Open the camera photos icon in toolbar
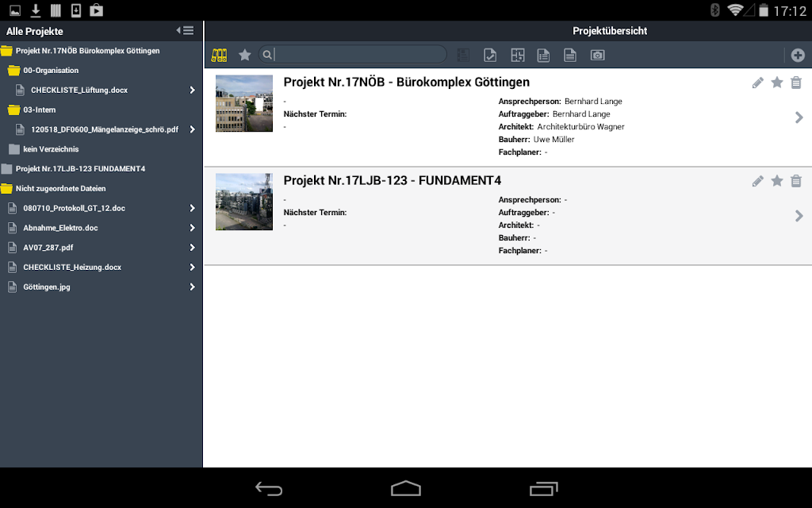This screenshot has height=508, width=812. (x=598, y=55)
